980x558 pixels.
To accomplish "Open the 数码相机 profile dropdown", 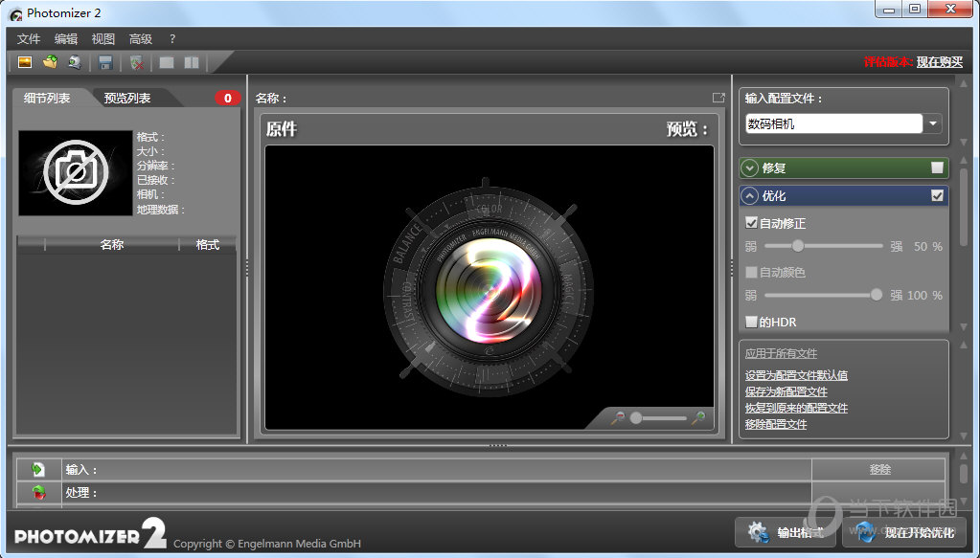I will click(x=933, y=123).
